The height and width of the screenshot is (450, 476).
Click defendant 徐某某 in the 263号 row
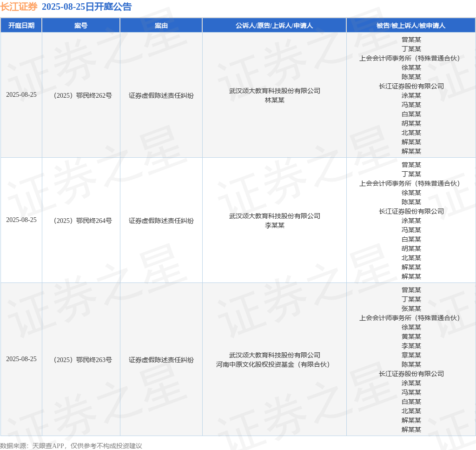coord(411,327)
